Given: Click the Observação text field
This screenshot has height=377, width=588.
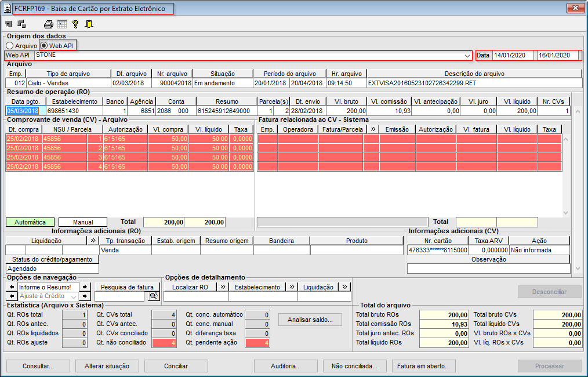Looking at the screenshot, I should coord(488,269).
